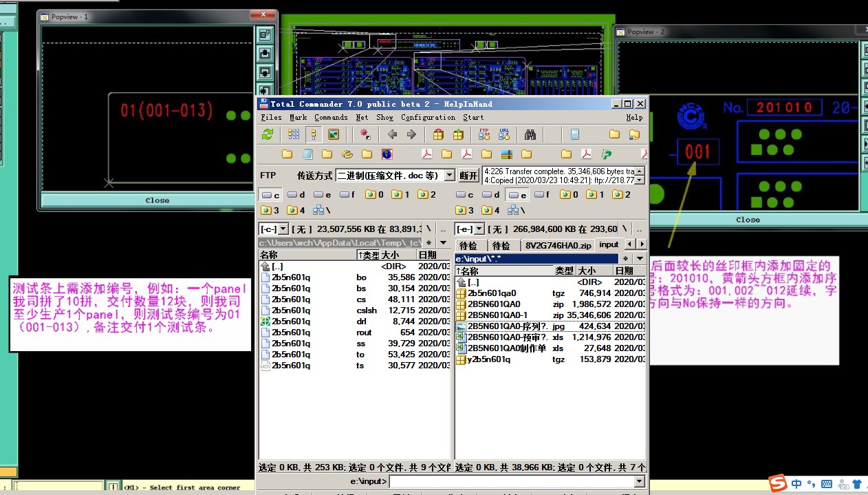Click the 中 language indicator in tray
The image size is (868, 495).
(x=796, y=483)
